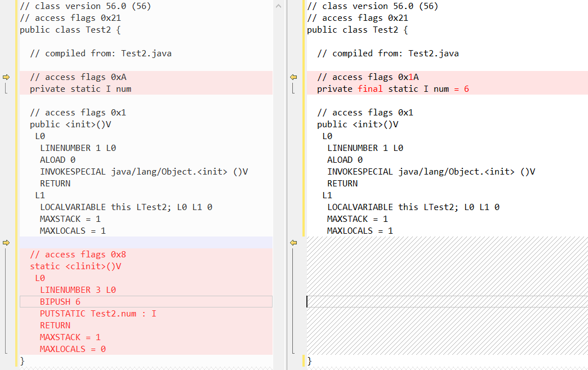
Task: Click 'public <init>()V' in left pane
Action: (x=70, y=124)
